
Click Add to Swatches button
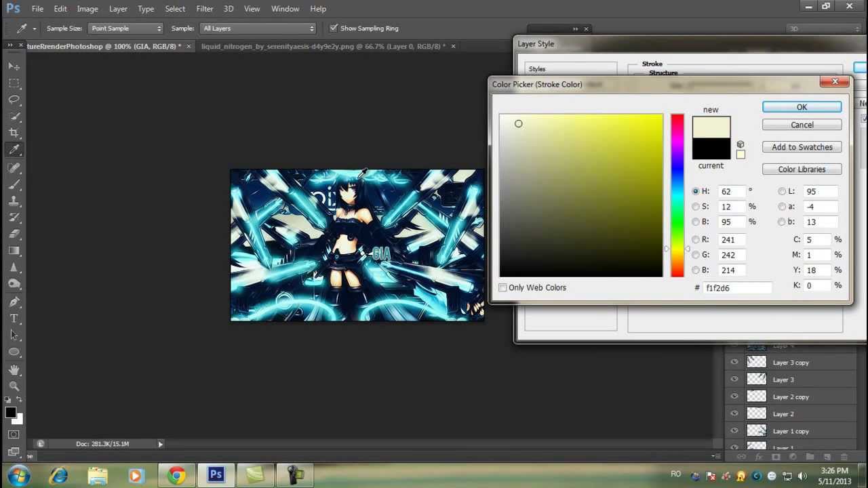[x=802, y=147]
